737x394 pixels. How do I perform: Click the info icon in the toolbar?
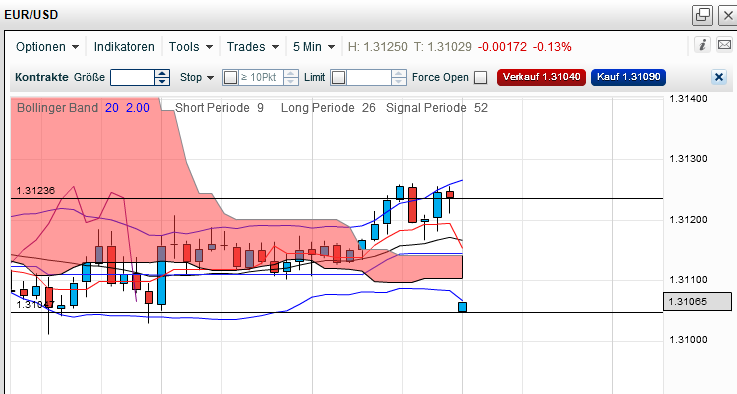702,45
